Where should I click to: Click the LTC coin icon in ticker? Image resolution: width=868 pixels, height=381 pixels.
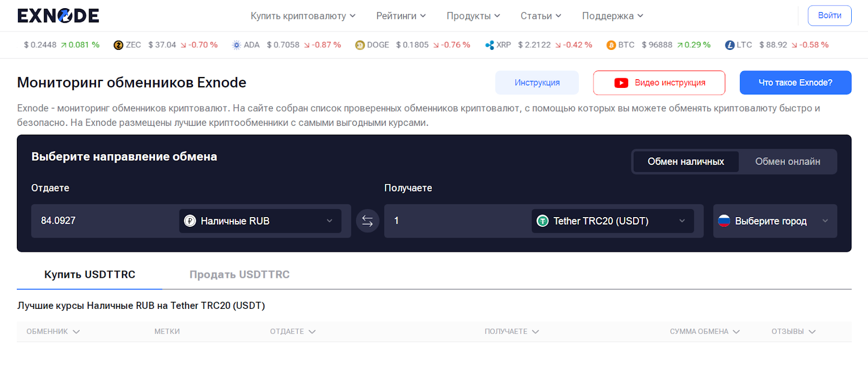[730, 45]
